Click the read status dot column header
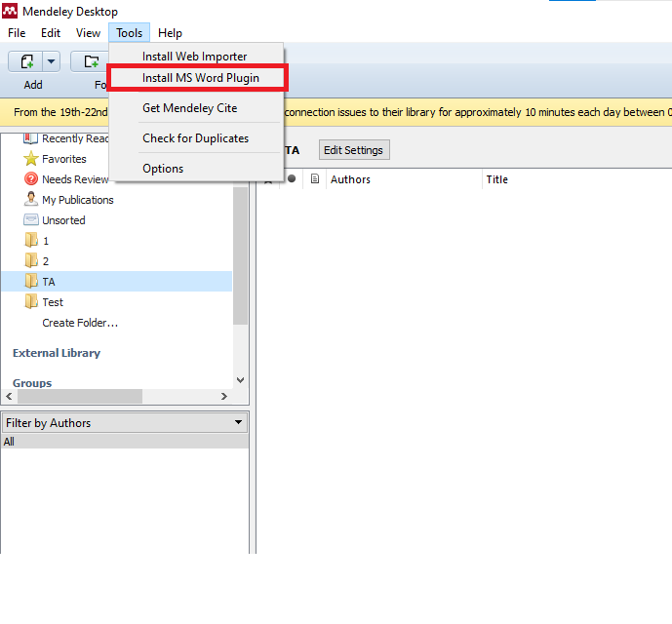This screenshot has width=672, height=624. click(292, 178)
